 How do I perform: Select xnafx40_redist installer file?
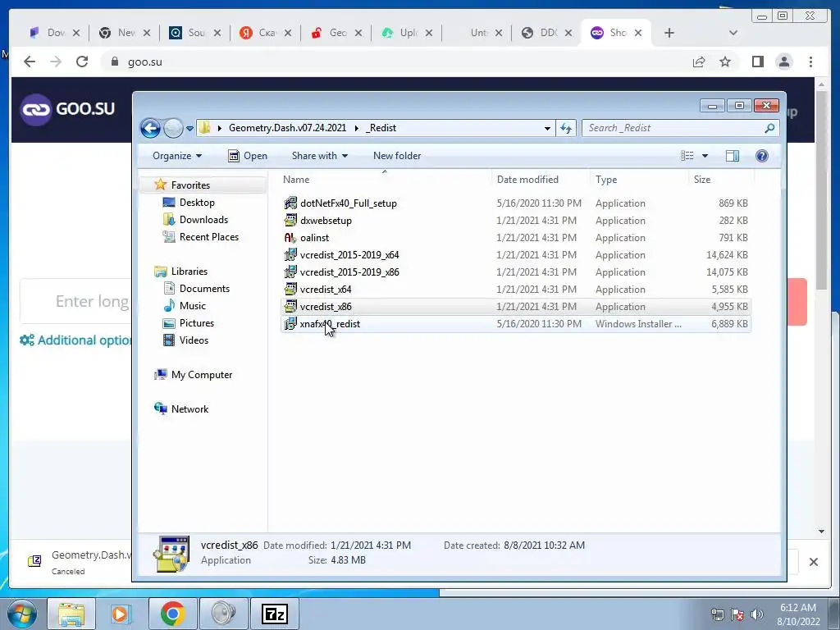(515, 323)
